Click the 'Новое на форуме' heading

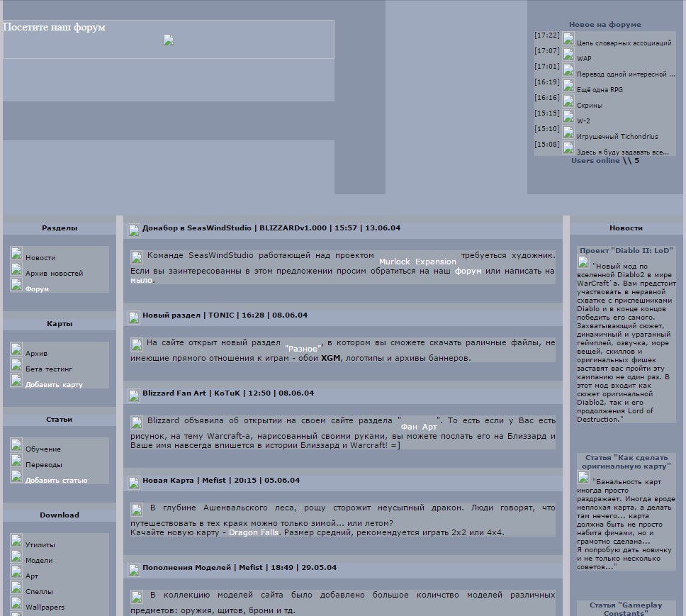605,25
